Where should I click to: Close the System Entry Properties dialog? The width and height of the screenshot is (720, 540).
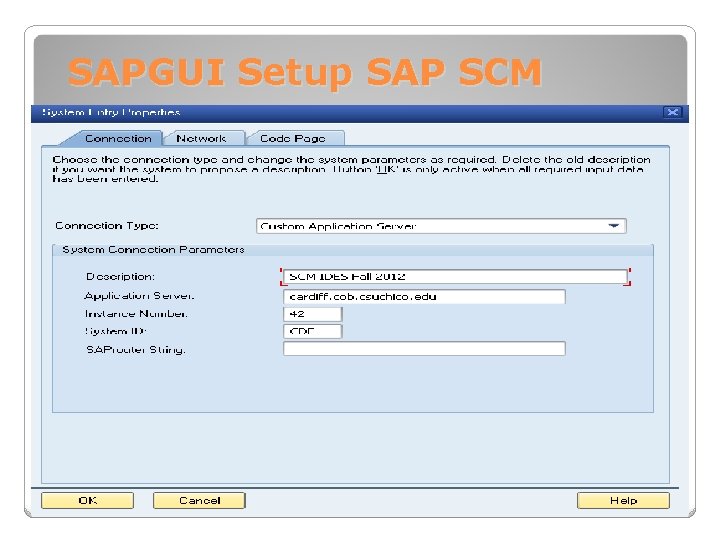673,112
